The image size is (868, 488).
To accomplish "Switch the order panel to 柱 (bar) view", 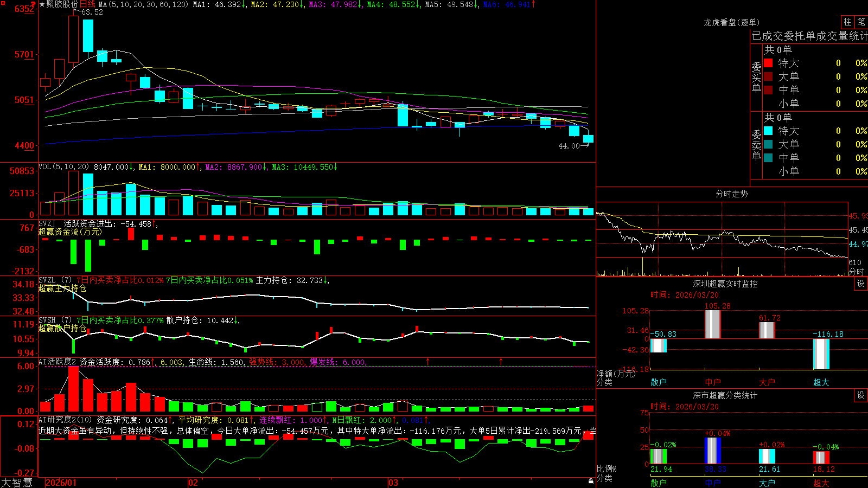I will click(x=847, y=22).
